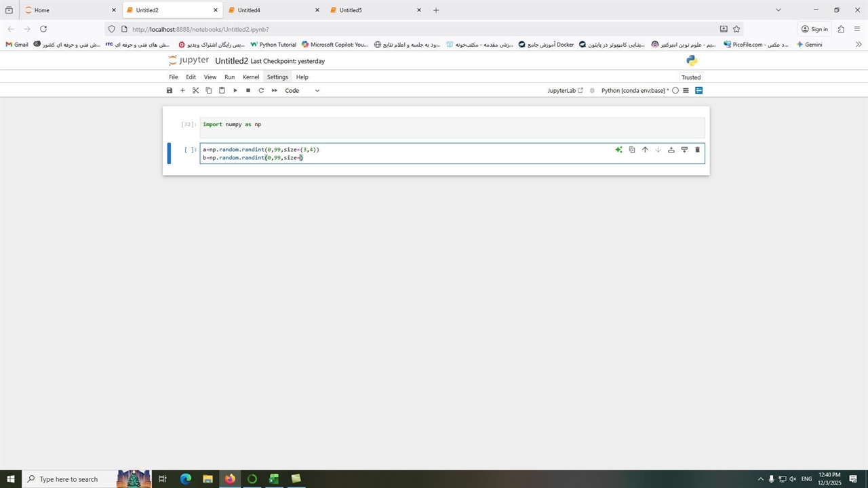Insert a new cell with the plus icon
The width and height of the screenshot is (868, 488).
point(182,90)
